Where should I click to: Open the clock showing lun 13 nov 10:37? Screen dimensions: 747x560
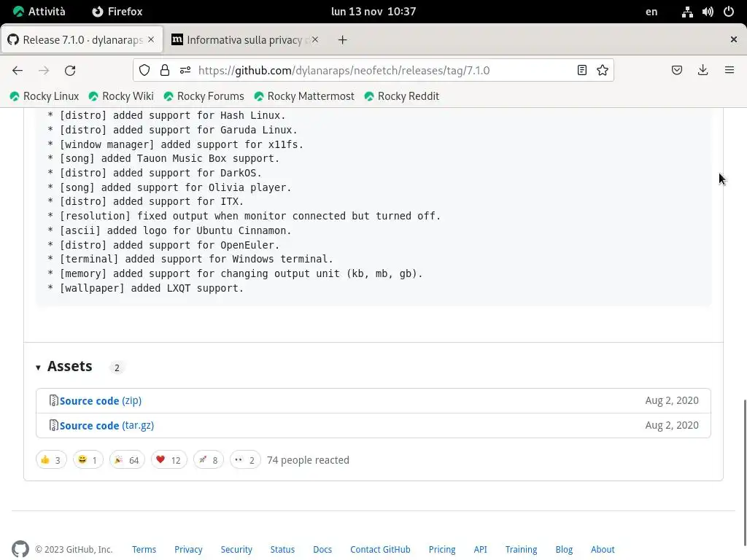373,12
